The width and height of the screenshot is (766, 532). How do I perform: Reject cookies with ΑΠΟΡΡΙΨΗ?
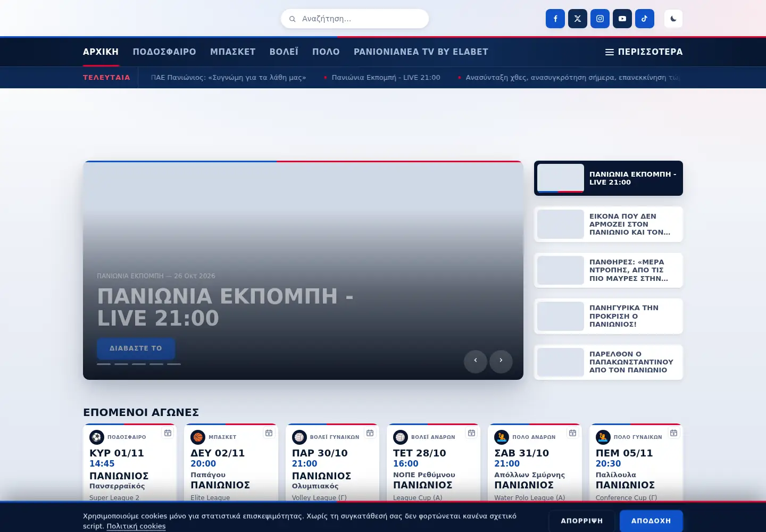tap(582, 521)
